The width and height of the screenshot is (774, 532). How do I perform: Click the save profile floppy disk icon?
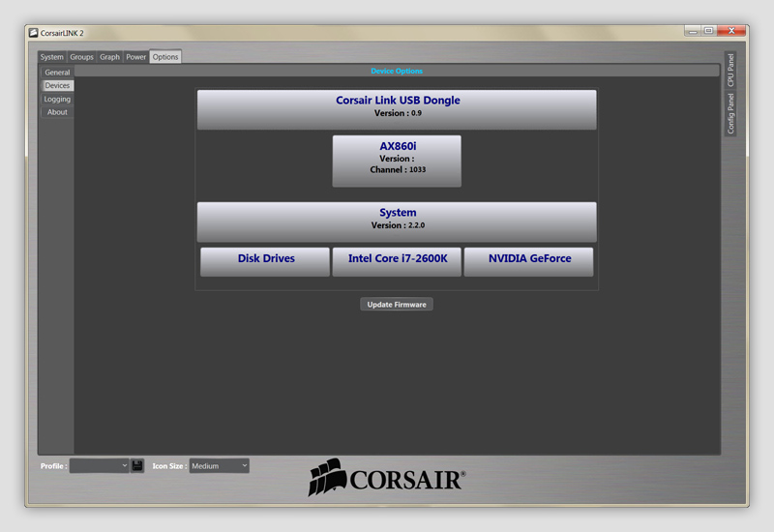click(x=137, y=466)
